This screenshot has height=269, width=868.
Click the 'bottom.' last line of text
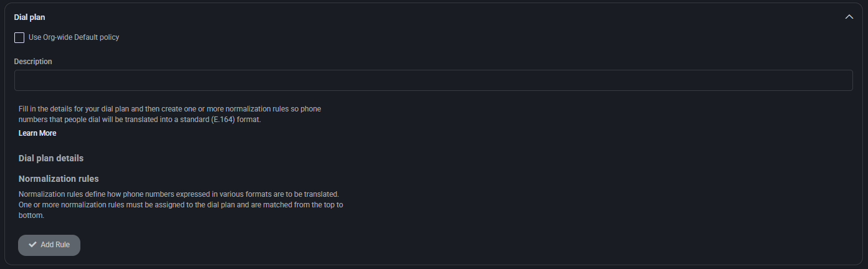point(31,215)
